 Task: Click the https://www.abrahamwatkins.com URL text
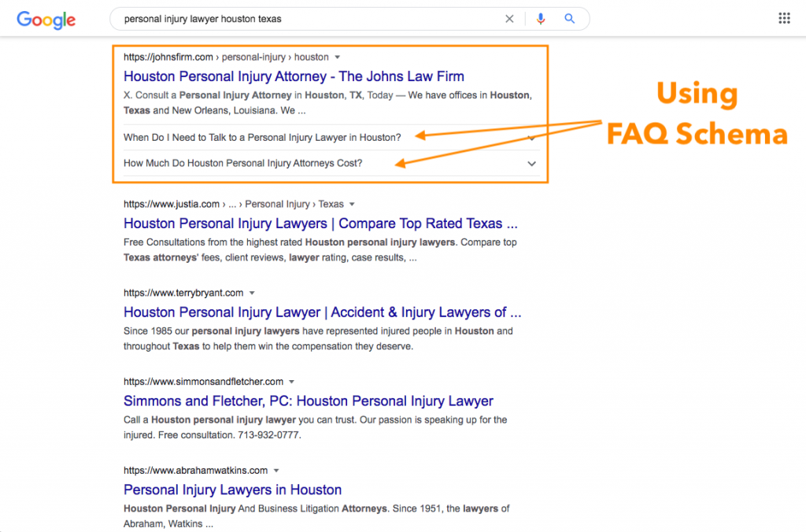195,471
